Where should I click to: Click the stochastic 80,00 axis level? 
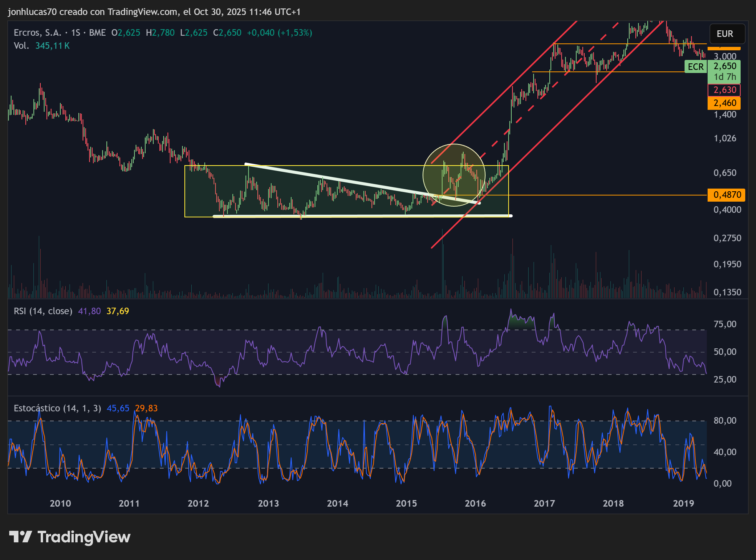click(x=725, y=421)
